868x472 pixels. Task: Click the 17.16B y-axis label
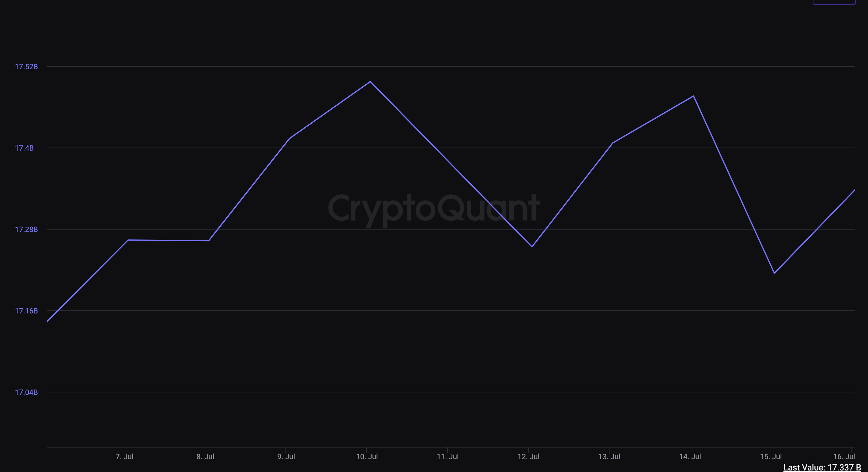tap(26, 311)
